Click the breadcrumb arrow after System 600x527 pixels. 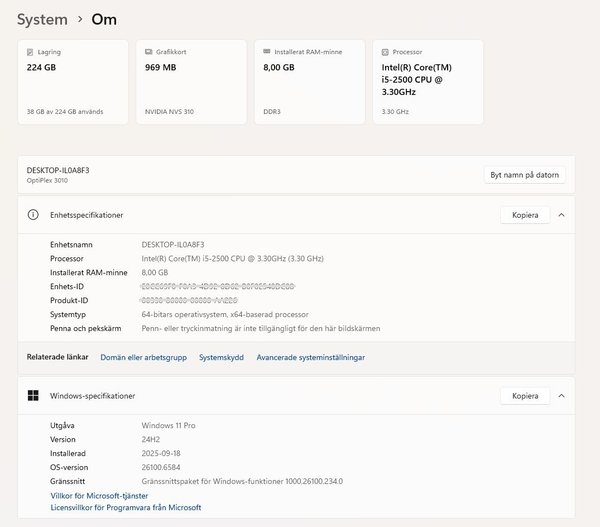click(x=79, y=19)
